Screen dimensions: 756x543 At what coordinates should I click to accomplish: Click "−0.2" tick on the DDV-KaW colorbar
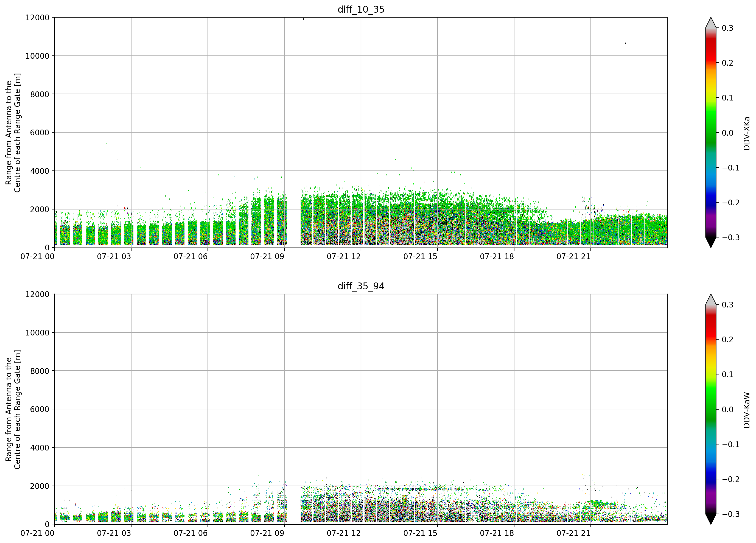click(731, 479)
